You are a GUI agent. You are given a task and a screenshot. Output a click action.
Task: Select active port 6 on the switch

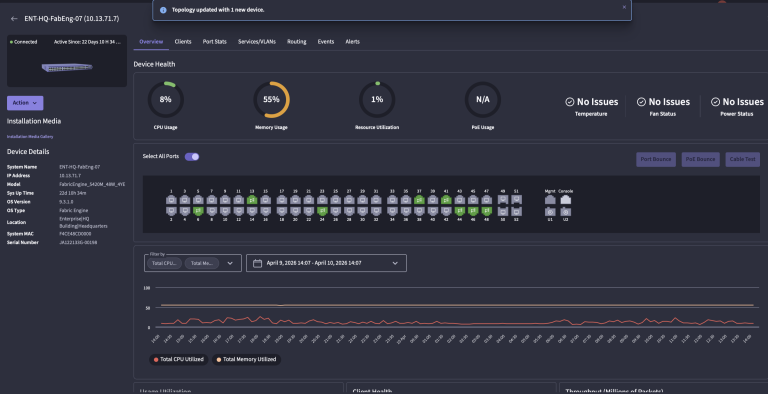(x=198, y=211)
